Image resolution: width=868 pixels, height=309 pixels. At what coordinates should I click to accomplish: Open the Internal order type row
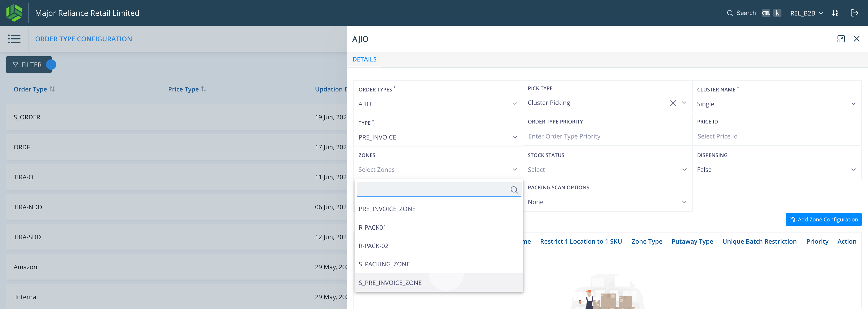pos(176,297)
